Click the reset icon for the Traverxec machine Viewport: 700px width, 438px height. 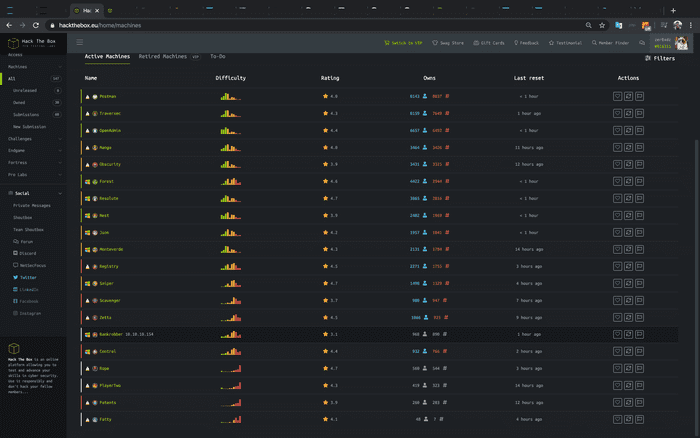[x=628, y=113]
